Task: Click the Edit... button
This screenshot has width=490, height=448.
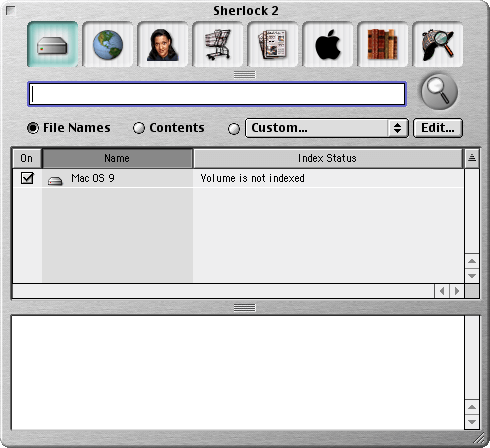Action: [438, 128]
